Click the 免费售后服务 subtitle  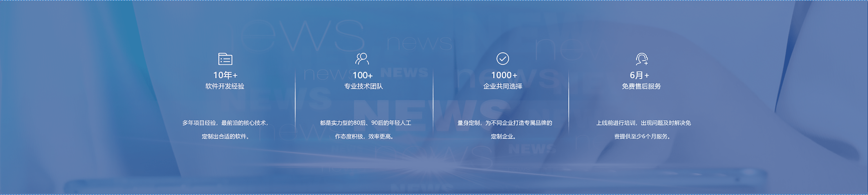[641, 86]
